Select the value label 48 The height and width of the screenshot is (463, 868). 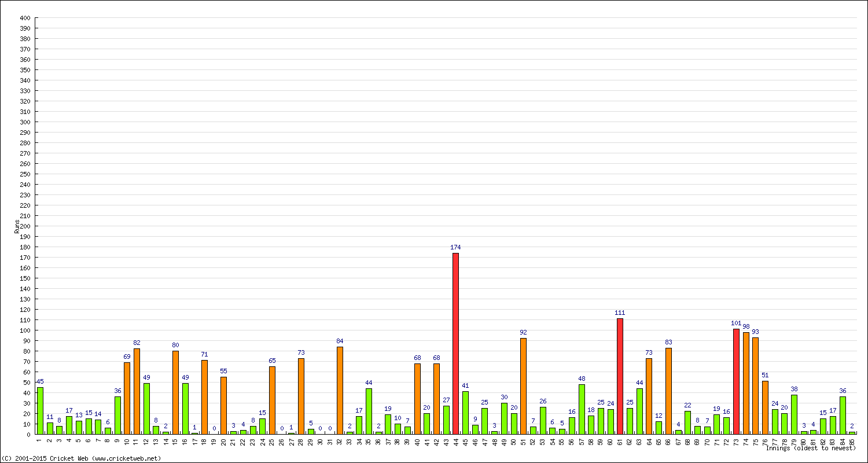tap(582, 379)
